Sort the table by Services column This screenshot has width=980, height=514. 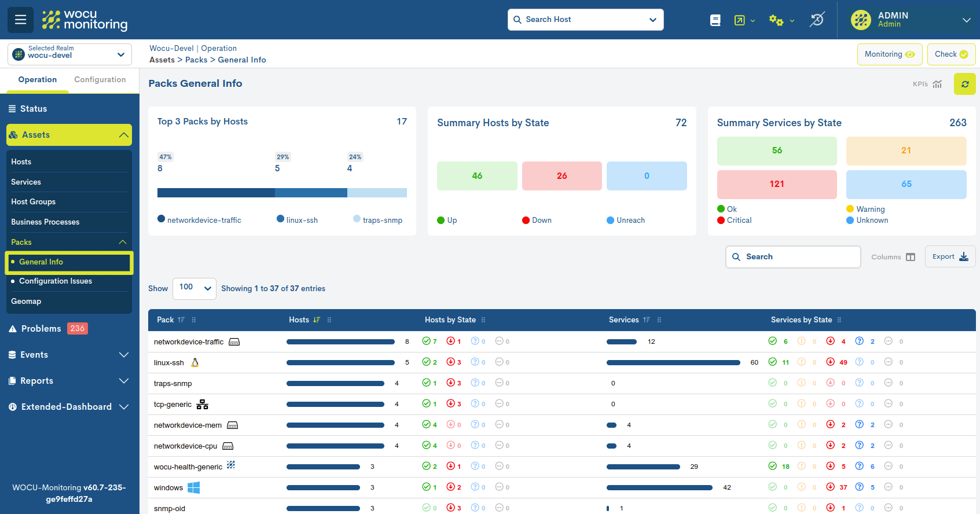(647, 320)
